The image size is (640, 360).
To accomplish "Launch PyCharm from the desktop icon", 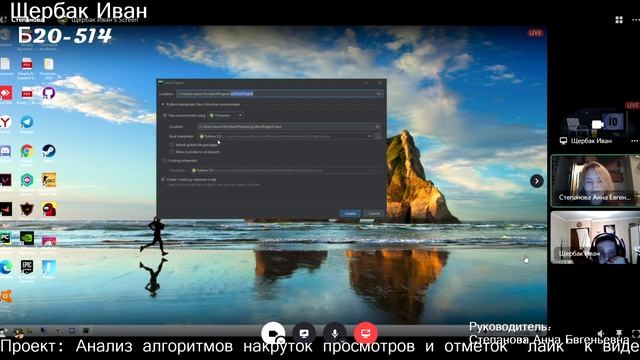I will (x=5, y=238).
